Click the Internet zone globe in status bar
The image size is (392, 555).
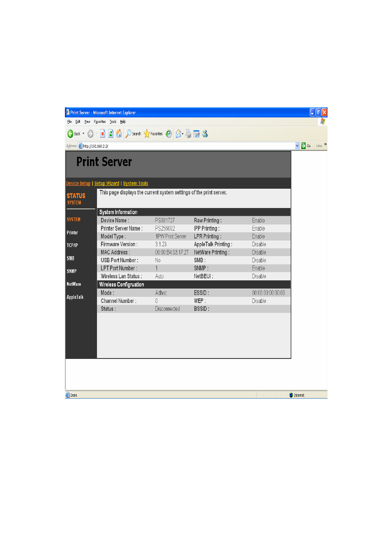tap(291, 395)
